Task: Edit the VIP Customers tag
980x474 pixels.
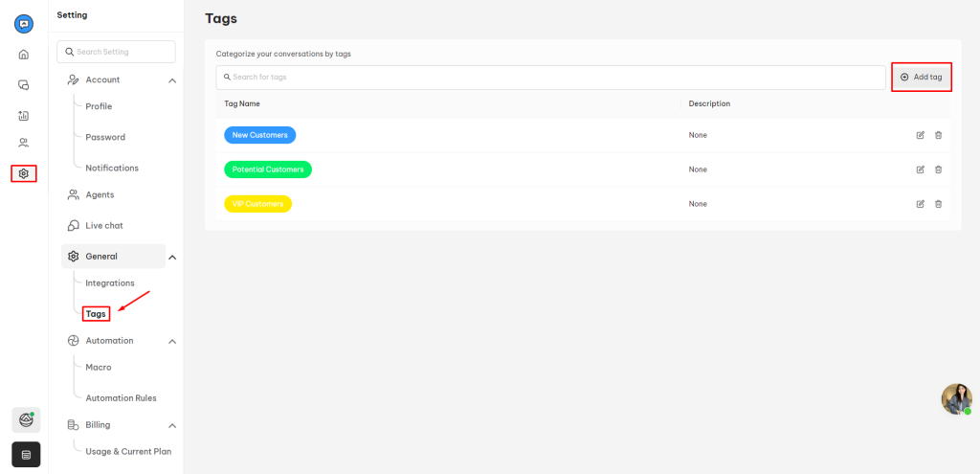Action: point(920,204)
